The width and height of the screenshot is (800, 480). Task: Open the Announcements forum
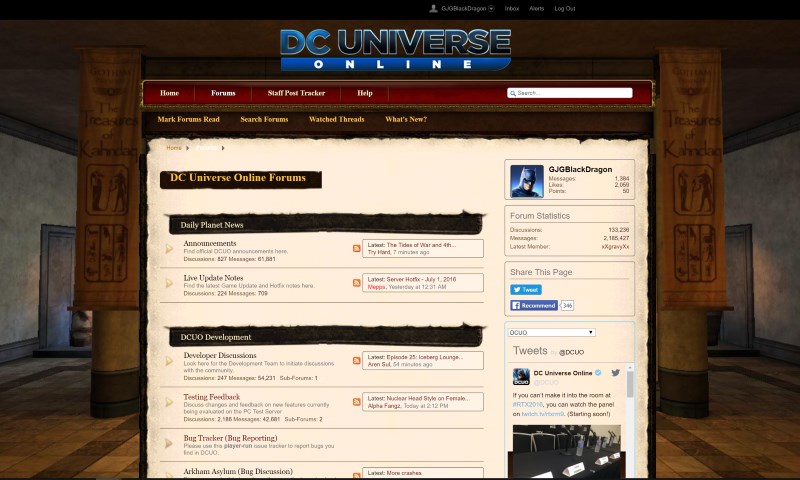pos(210,243)
